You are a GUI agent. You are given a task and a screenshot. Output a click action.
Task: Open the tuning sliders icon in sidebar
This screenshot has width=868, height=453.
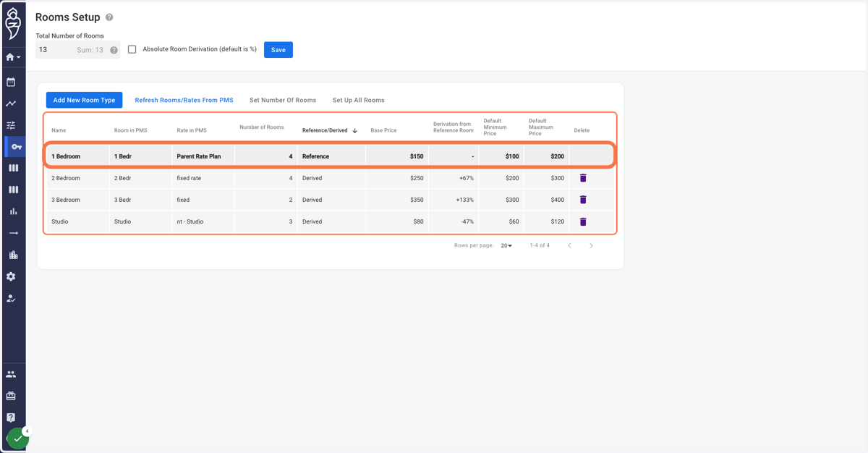[x=11, y=125]
